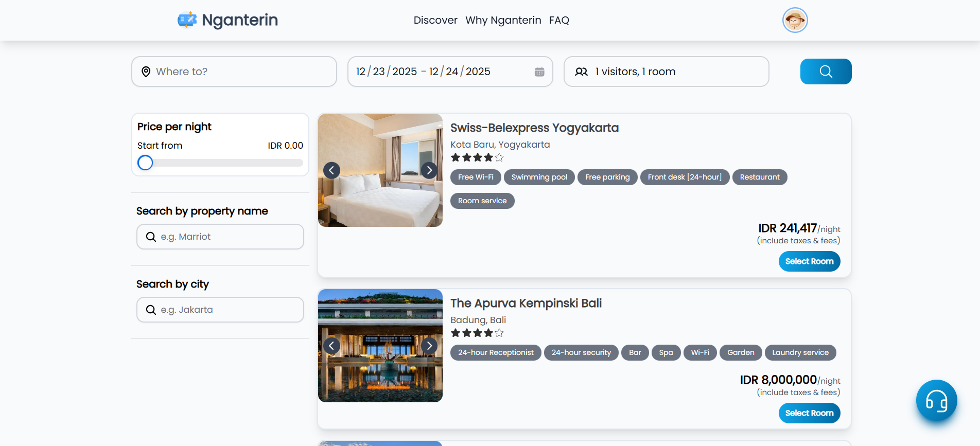Go to Why Nganterin page

(x=503, y=20)
